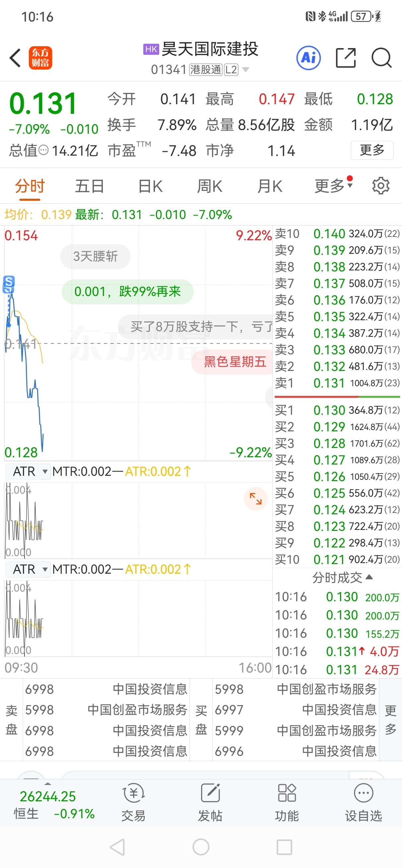Tap the share/export icon
This screenshot has height=868, width=402.
click(346, 58)
